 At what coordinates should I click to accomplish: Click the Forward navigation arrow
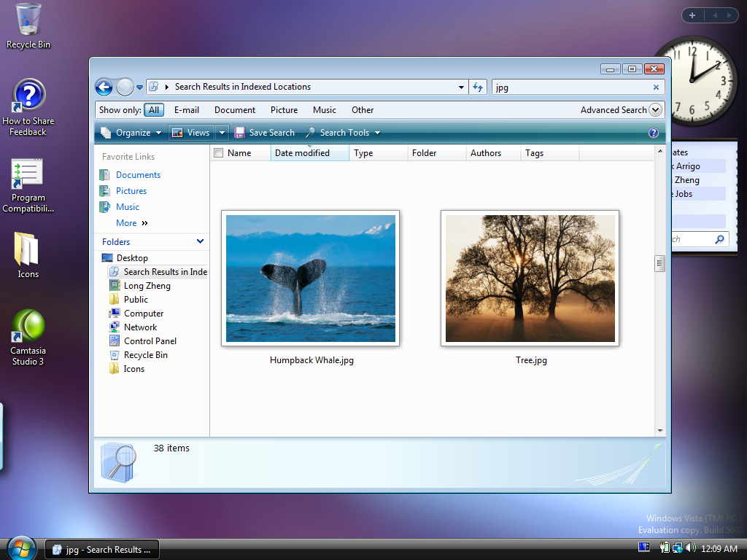125,87
